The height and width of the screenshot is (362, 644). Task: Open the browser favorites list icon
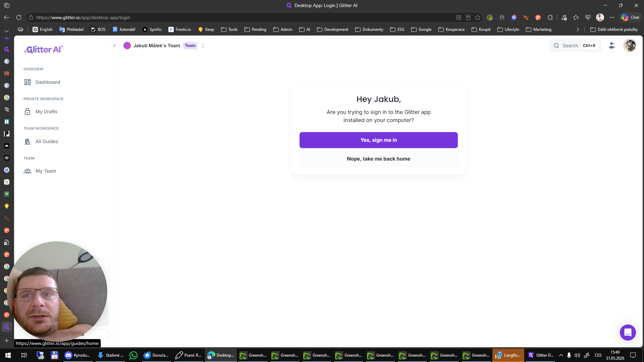point(576,17)
